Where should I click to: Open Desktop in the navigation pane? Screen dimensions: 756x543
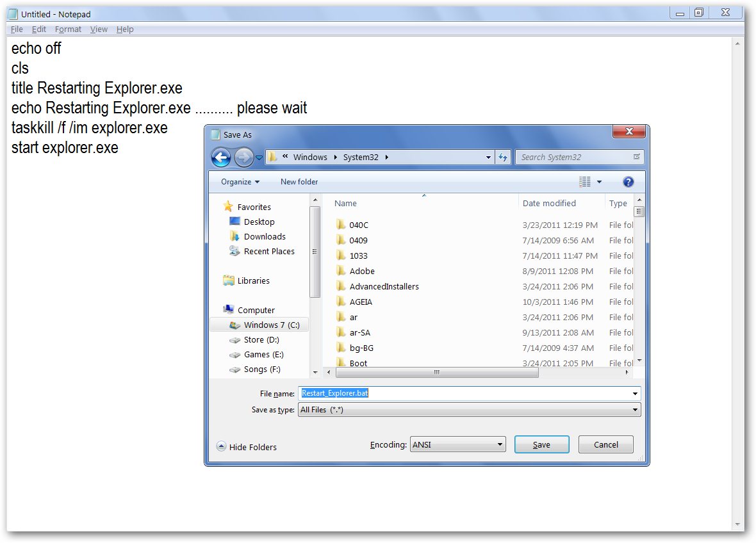(252, 222)
